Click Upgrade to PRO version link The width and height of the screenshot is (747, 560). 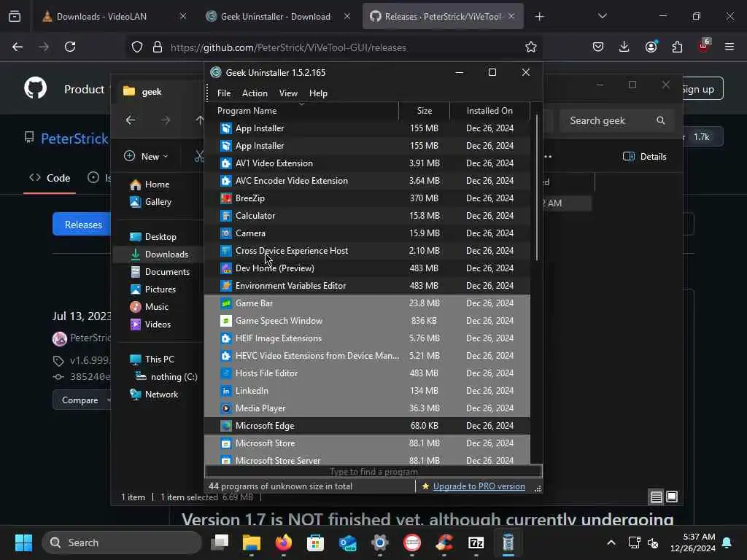(479, 486)
